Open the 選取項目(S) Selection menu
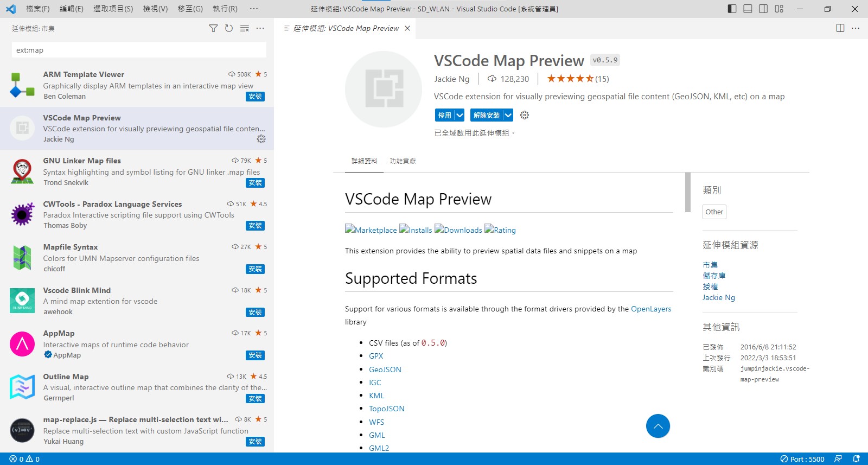Image resolution: width=868 pixels, height=465 pixels. pyautogui.click(x=113, y=9)
